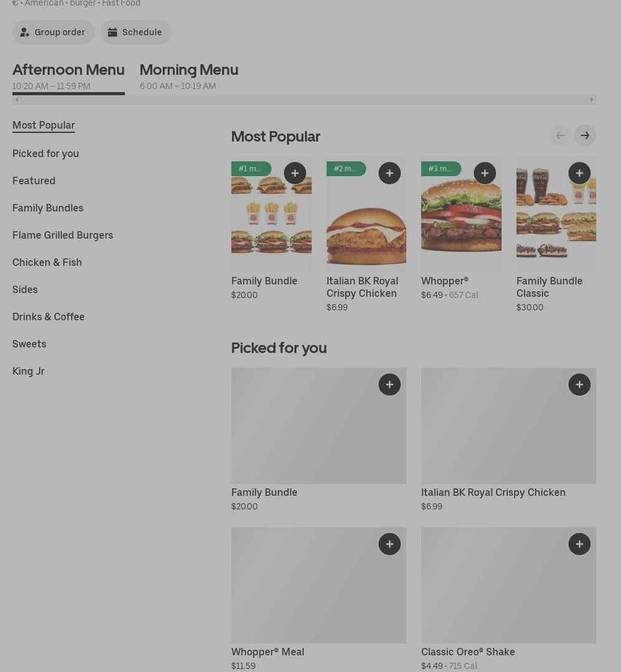The image size is (621, 672).
Task: Open the Family Bundles category
Action: tap(48, 208)
